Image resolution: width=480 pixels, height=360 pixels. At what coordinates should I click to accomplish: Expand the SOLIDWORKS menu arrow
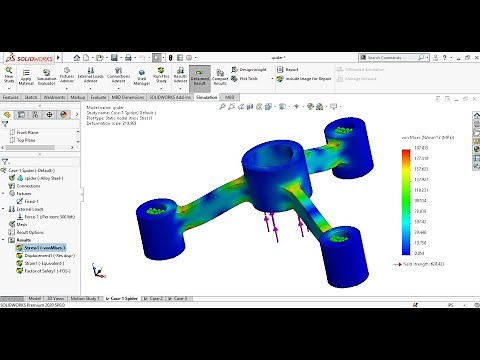(58, 58)
